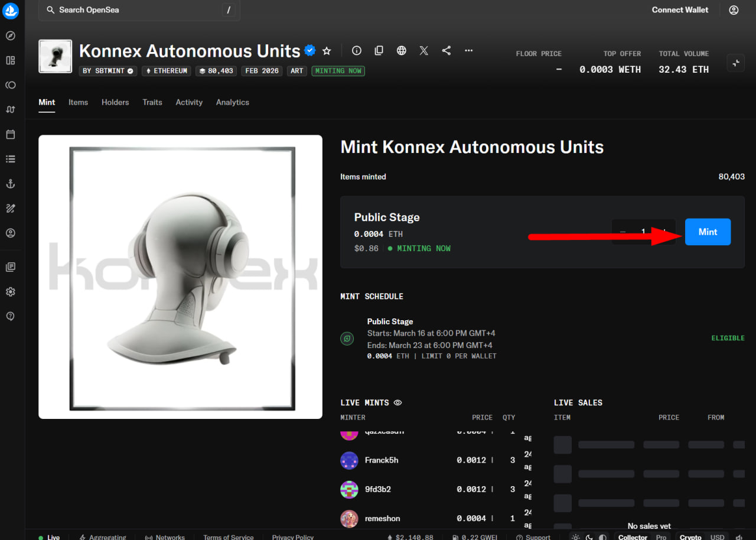Decrease mint quantity with minus button
The image size is (756, 540).
click(623, 232)
